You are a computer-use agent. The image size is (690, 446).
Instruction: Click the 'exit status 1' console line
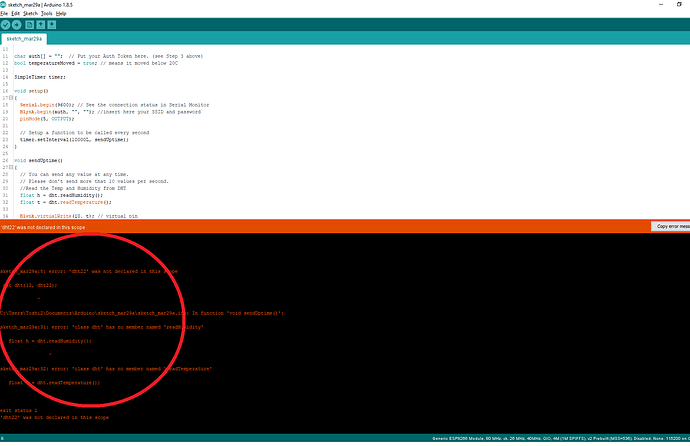tap(19, 410)
